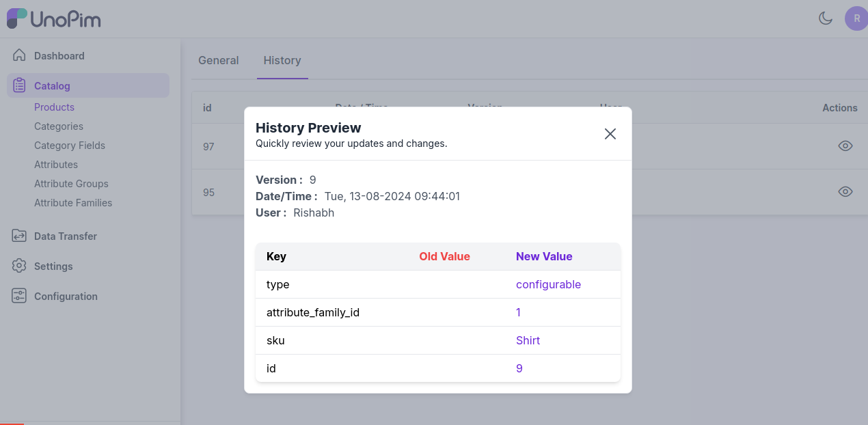Viewport: 868px width, 425px height.
Task: Click the Catalog clipboard icon
Action: pos(19,85)
